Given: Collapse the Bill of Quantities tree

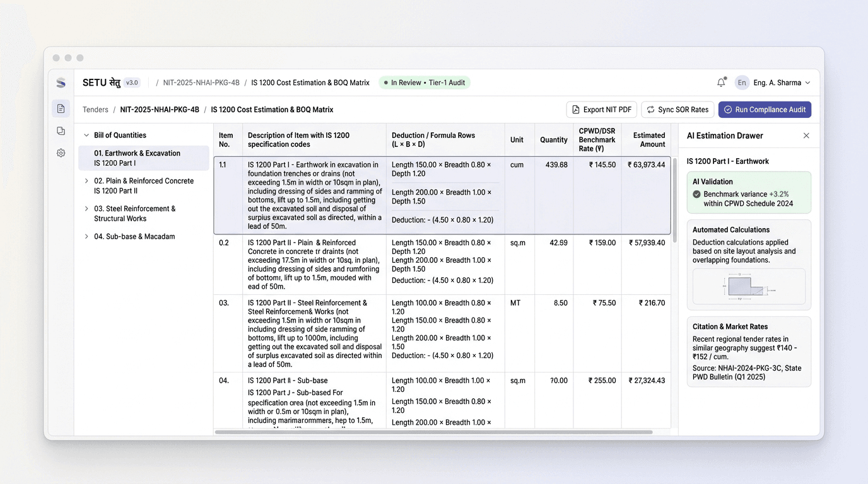Looking at the screenshot, I should click(x=86, y=135).
